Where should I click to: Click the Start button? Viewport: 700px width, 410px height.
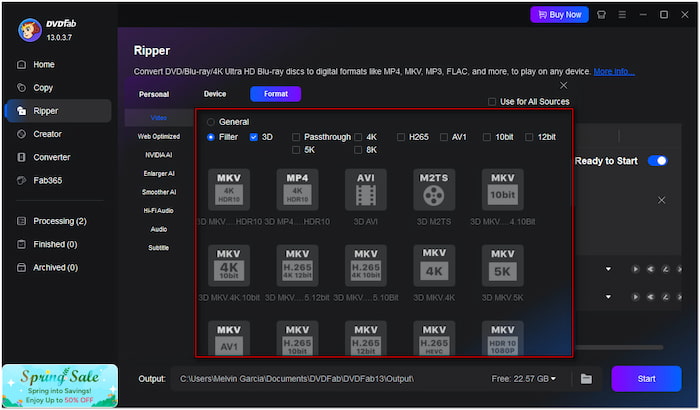[x=646, y=379]
